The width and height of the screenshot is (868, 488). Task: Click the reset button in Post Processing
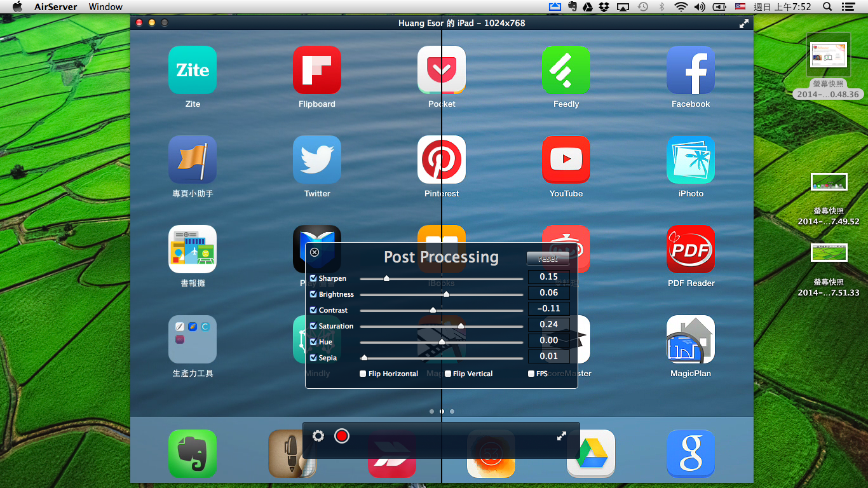point(548,259)
